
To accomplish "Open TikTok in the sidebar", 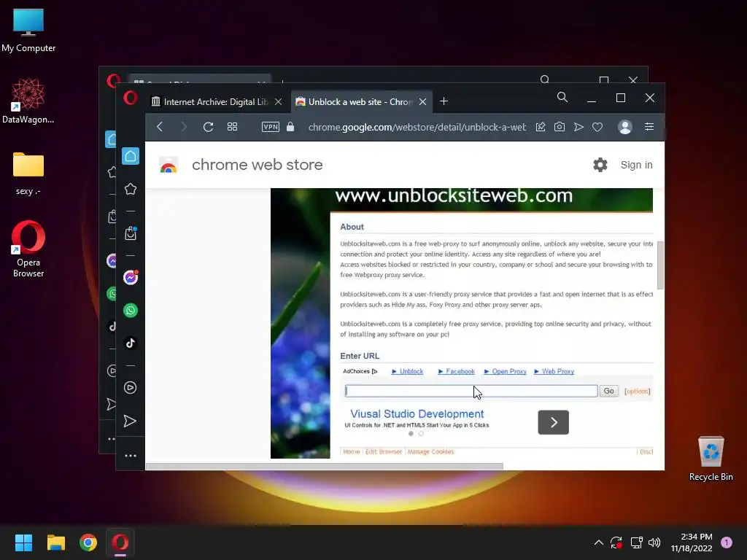I will click(x=131, y=343).
